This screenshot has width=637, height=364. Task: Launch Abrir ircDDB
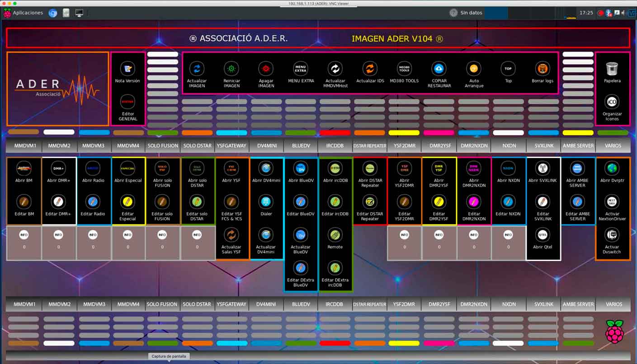tap(335, 168)
